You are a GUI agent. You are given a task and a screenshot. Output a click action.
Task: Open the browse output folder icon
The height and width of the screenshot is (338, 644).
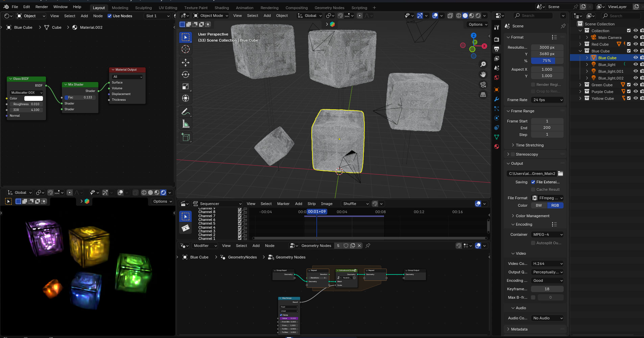click(560, 174)
